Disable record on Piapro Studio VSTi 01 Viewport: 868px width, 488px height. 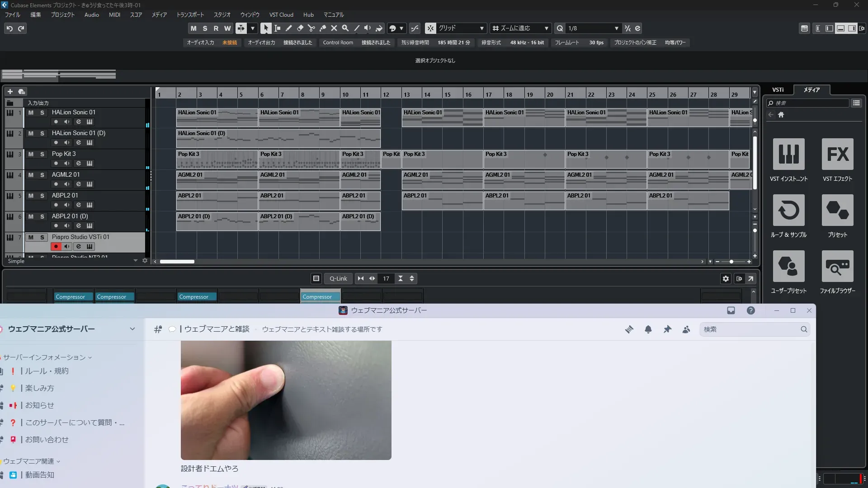coord(56,246)
